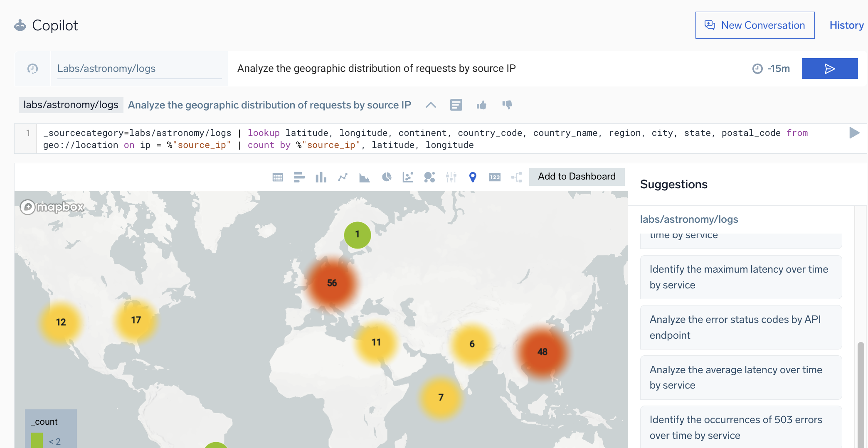Send the prompt with the blue arrow button

pos(830,69)
